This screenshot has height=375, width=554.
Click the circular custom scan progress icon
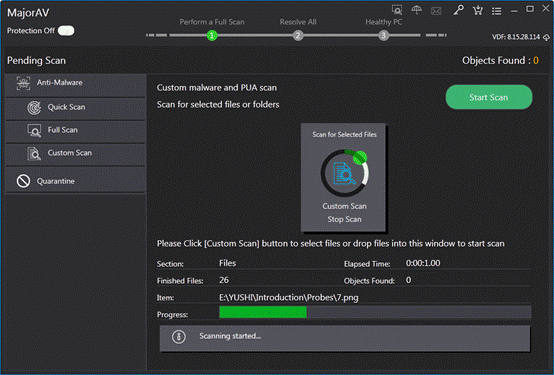pyautogui.click(x=344, y=173)
